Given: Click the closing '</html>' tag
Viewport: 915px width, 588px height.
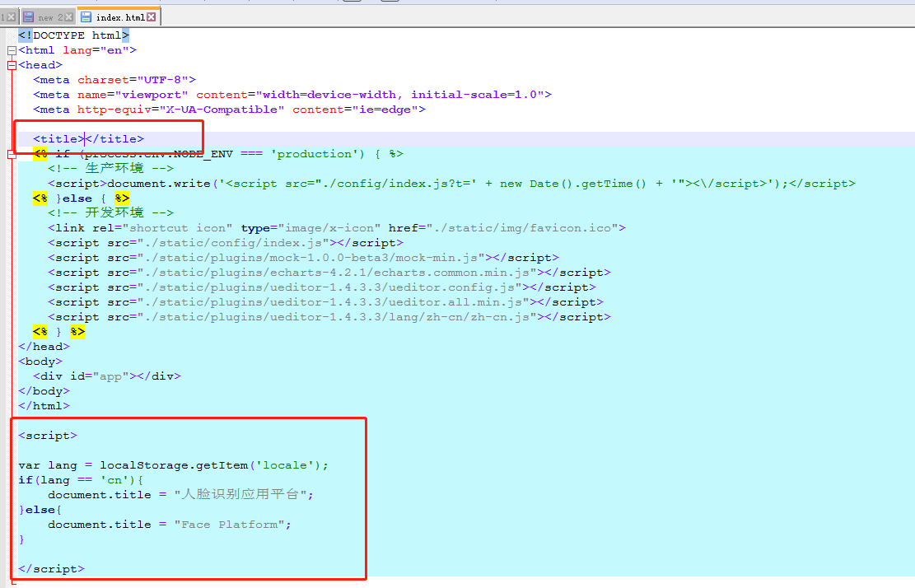Looking at the screenshot, I should click(44, 406).
